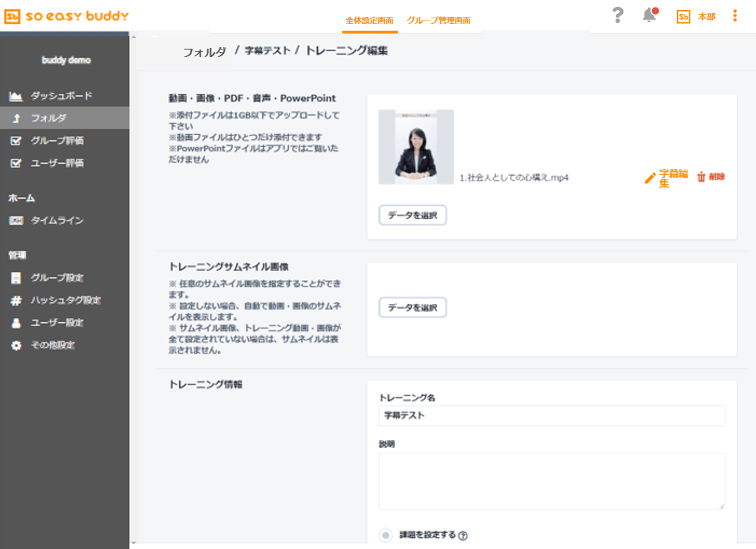Click データを選択 button for thumbnail image
Screen dimensions: 756x549
[412, 308]
